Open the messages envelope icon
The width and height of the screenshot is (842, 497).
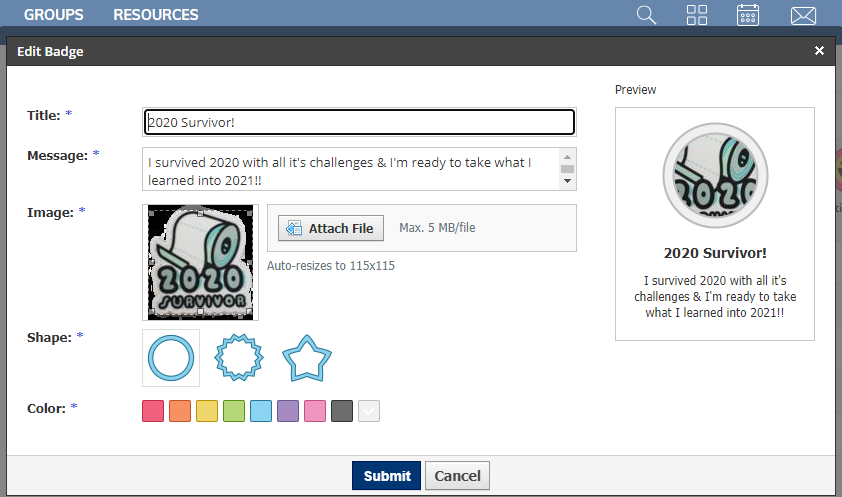click(803, 16)
